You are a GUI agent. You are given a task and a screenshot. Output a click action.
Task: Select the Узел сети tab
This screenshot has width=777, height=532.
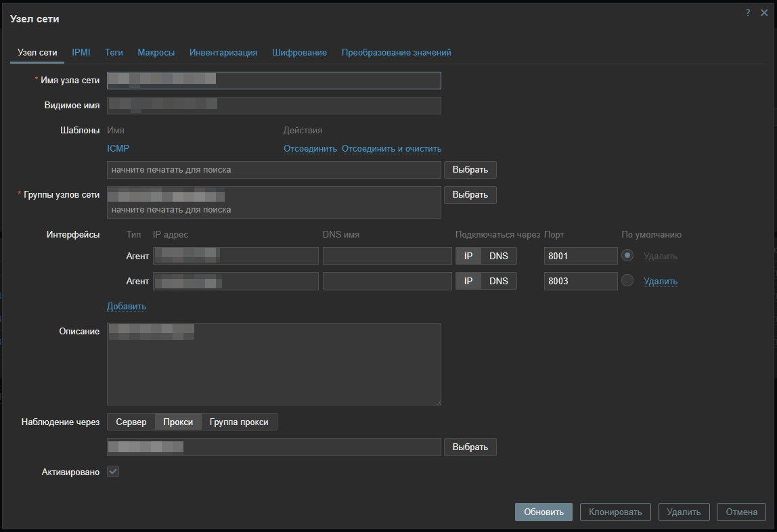[37, 52]
